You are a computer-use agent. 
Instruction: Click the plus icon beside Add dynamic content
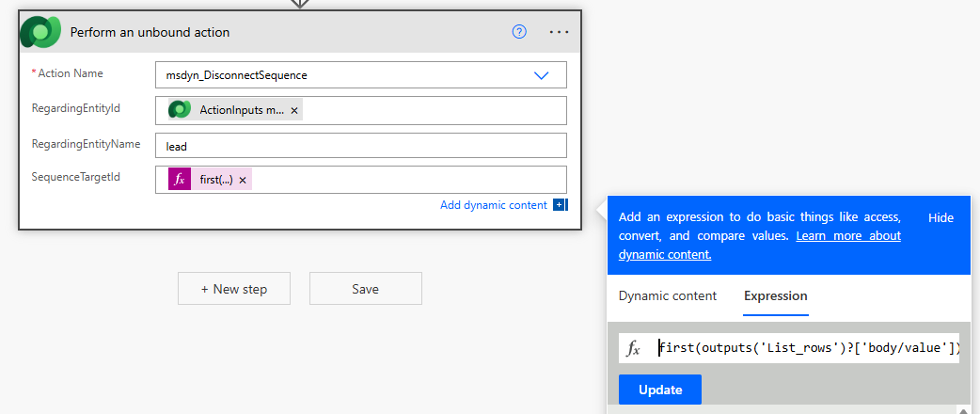[560, 205]
